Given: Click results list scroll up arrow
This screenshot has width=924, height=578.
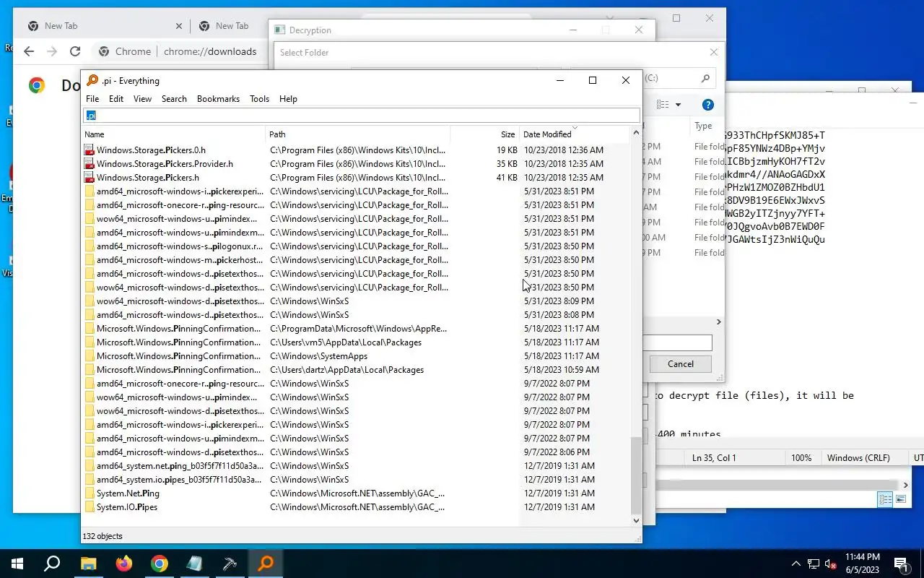Looking at the screenshot, I should pos(636,133).
